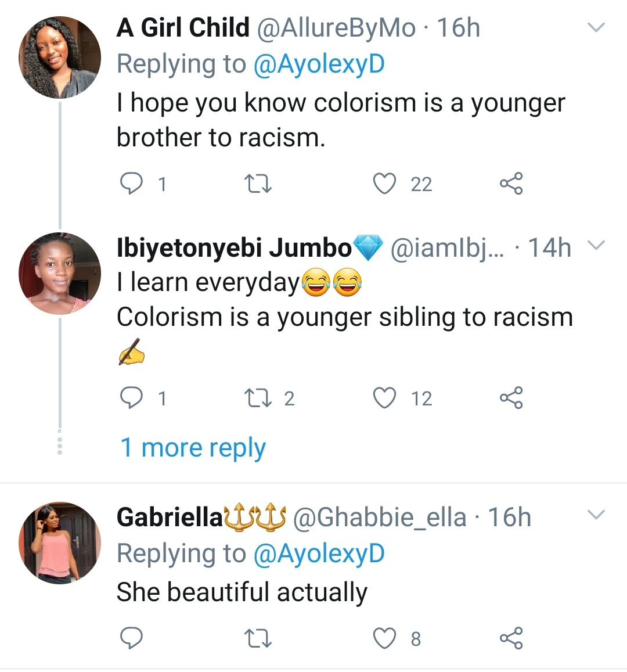Like the tweet with 12 likes
The image size is (627, 672).
click(384, 398)
